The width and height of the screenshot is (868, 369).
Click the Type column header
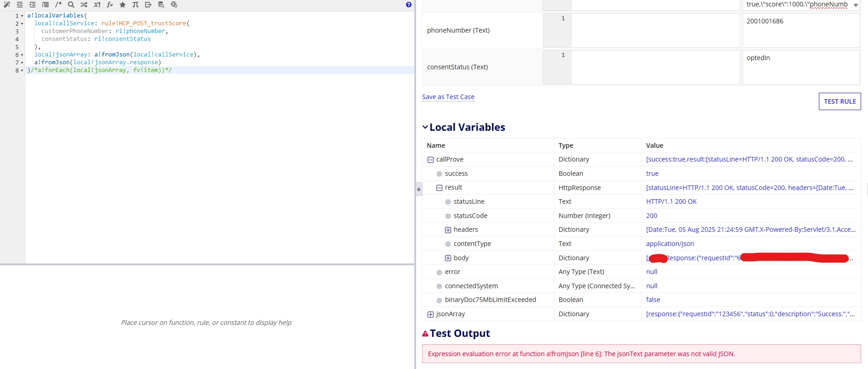[x=566, y=145]
